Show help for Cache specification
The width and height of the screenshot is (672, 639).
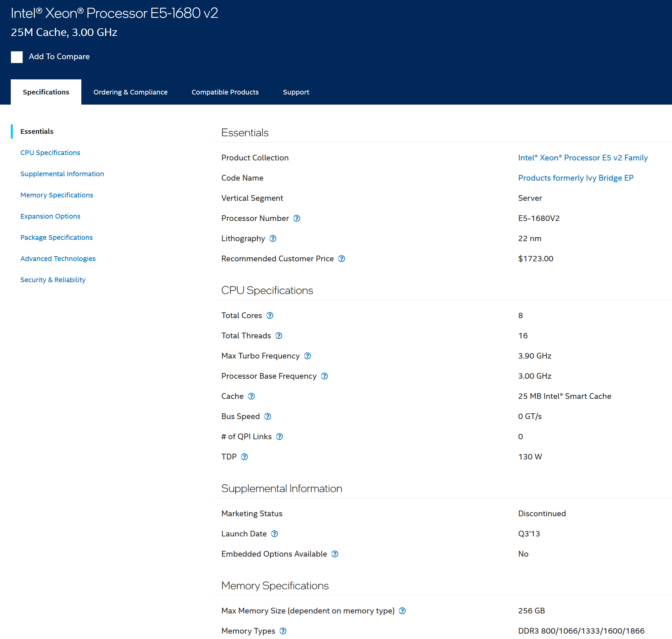click(251, 396)
